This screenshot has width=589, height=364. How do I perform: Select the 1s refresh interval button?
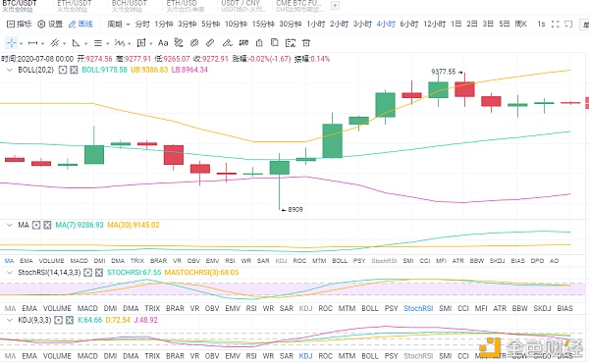click(x=541, y=24)
